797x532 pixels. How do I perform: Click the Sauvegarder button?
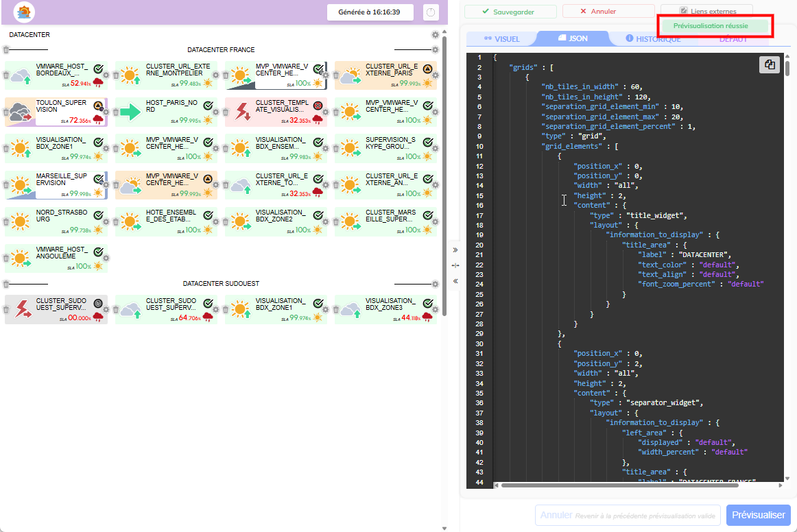(x=508, y=12)
